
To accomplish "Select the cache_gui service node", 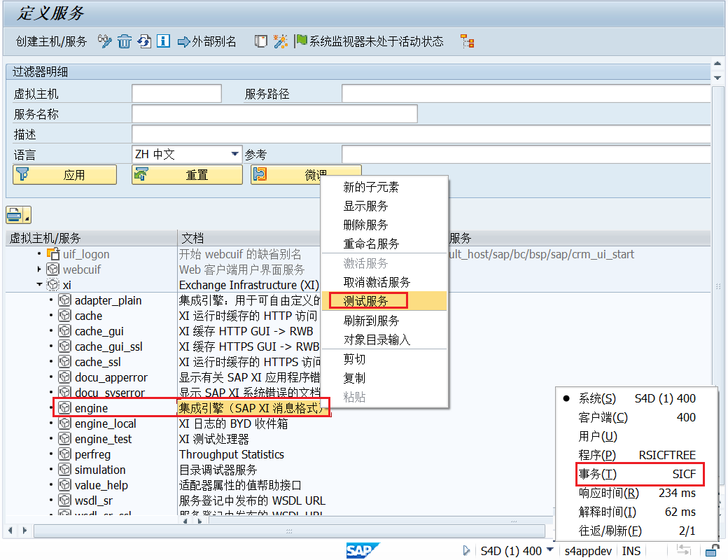I will pyautogui.click(x=99, y=331).
